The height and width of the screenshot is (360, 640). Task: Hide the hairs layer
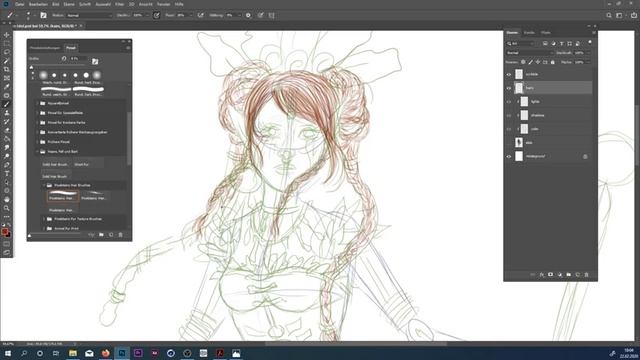(509, 88)
